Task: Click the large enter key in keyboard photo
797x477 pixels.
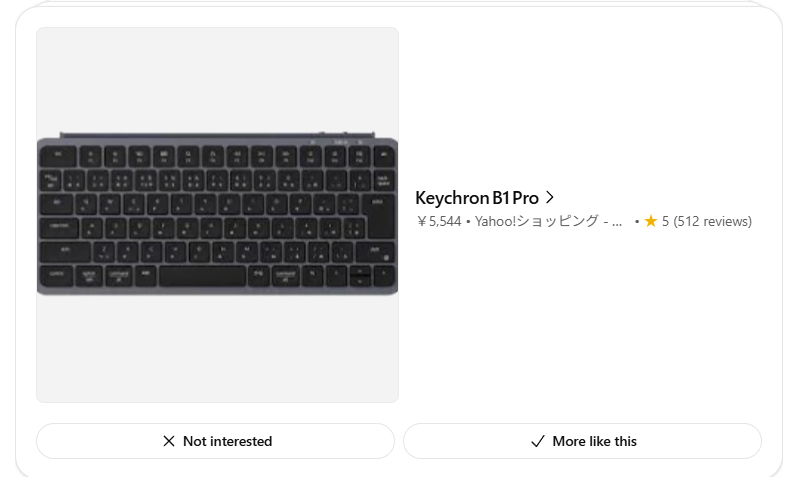Action: pos(379,216)
